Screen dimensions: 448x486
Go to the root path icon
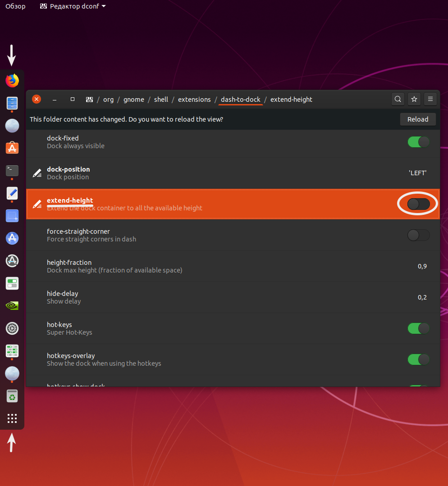[89, 100]
